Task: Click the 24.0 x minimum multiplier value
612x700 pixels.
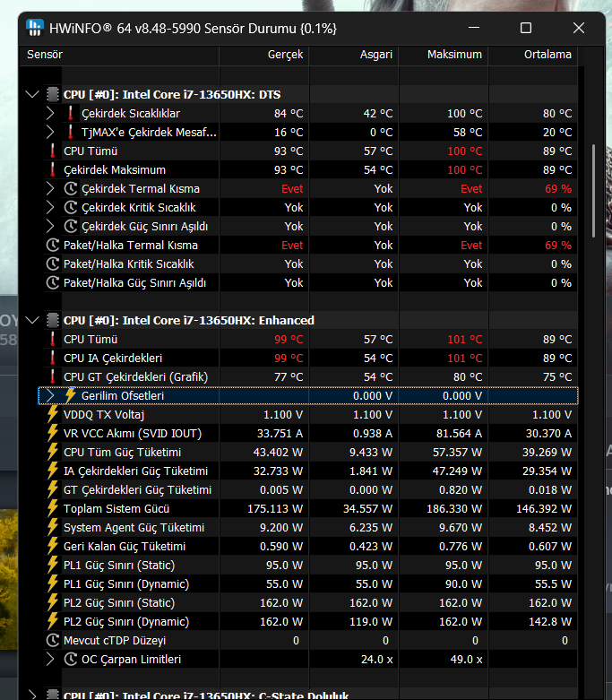Action: point(376,659)
